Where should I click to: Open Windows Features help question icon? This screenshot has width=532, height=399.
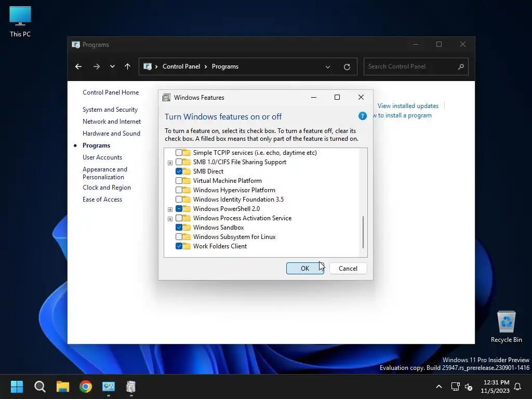coord(362,116)
